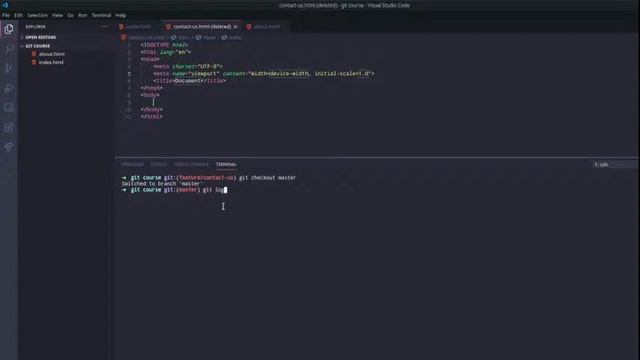Open the Help menu

pyautogui.click(x=120, y=15)
